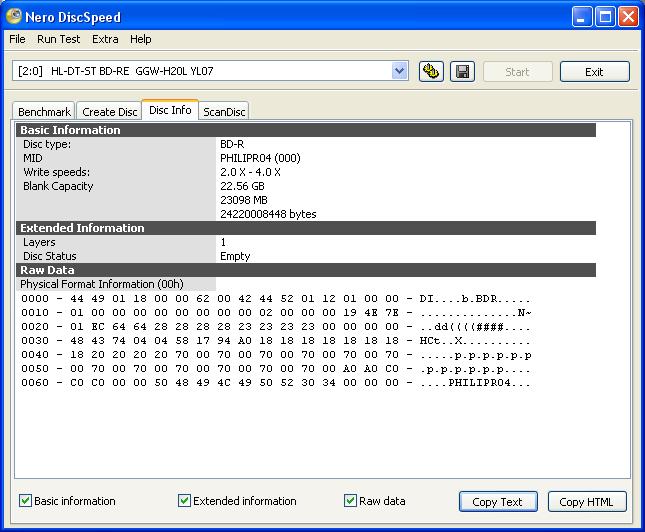The height and width of the screenshot is (532, 645).
Task: Select the HL-DT-ST BD-RE GGW-H20L drive field
Action: pyautogui.click(x=210, y=71)
